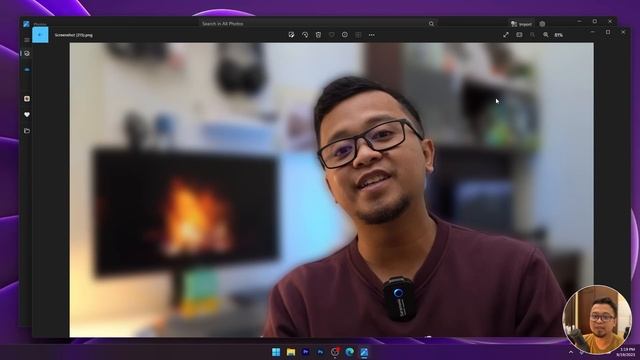The height and width of the screenshot is (360, 640).
Task: Click the Import button in Photos window
Action: coord(521,24)
